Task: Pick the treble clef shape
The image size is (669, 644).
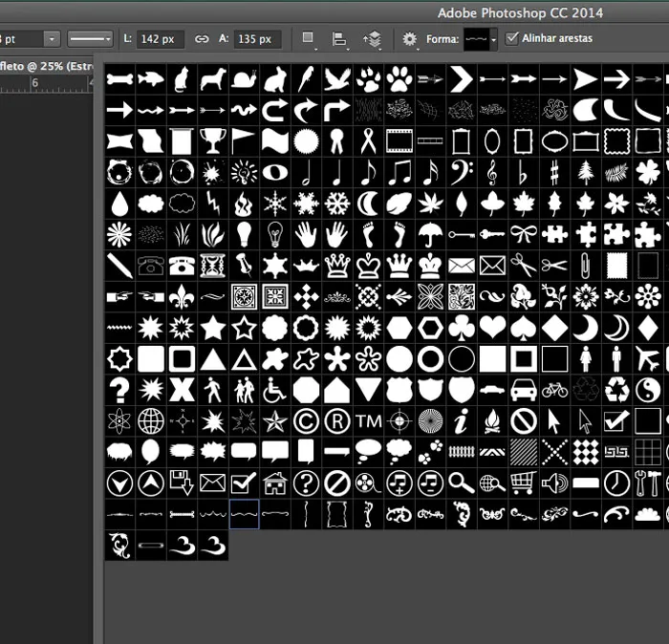Action: click(492, 172)
